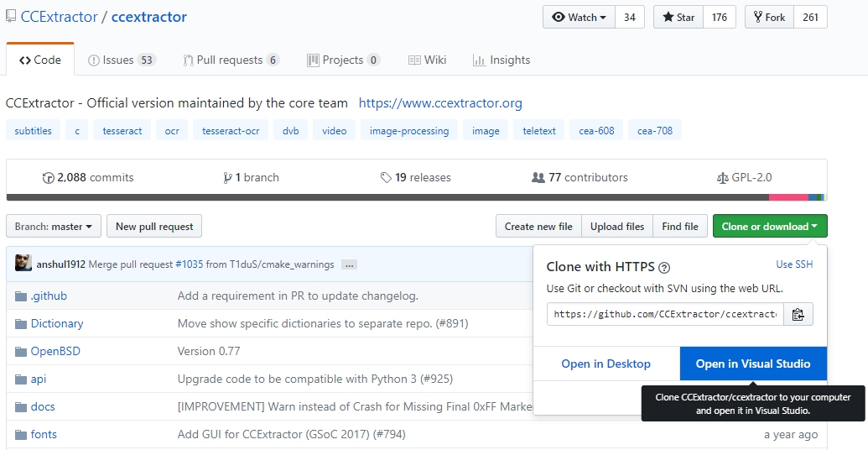The height and width of the screenshot is (450, 868).
Task: Switch to the Code tab
Action: [40, 60]
